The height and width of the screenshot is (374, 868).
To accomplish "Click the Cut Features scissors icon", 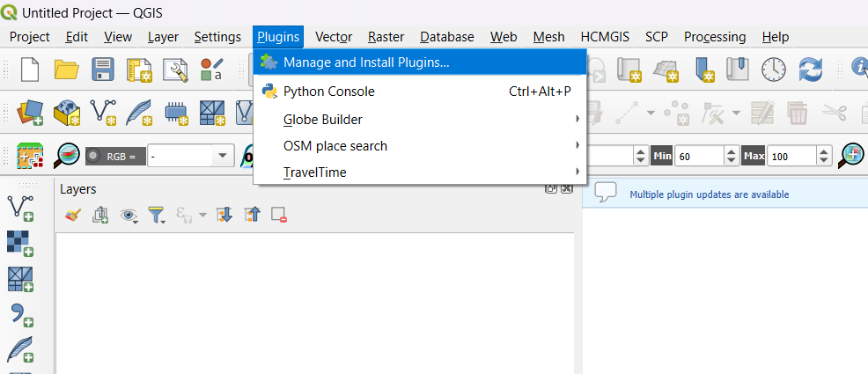I will pyautogui.click(x=835, y=113).
